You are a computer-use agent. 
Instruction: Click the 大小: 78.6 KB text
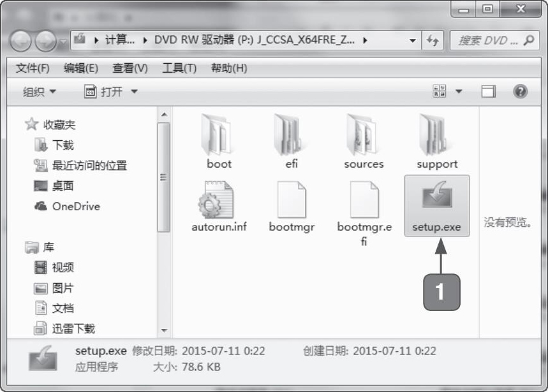(x=187, y=367)
